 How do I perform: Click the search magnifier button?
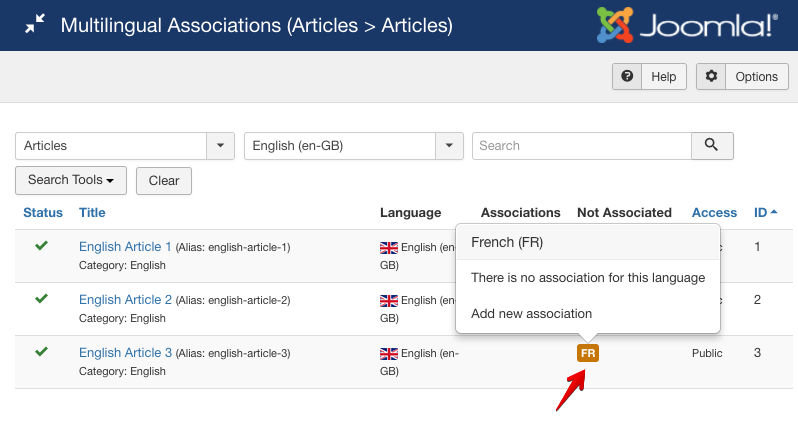[712, 145]
